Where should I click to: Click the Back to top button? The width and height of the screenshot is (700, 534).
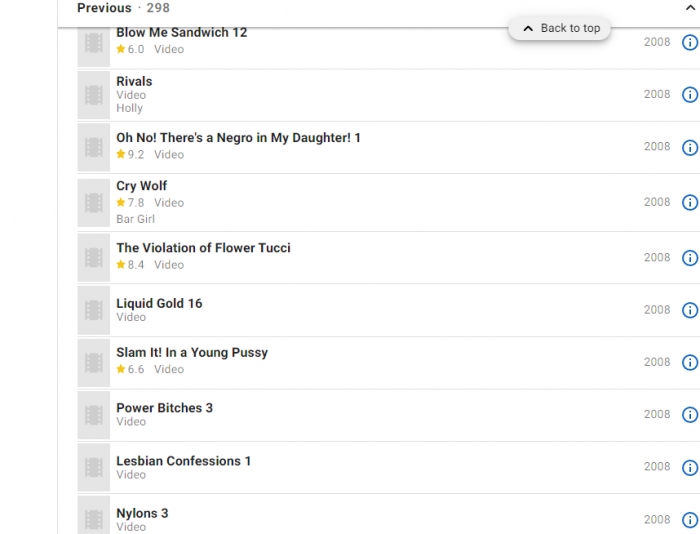(x=560, y=28)
